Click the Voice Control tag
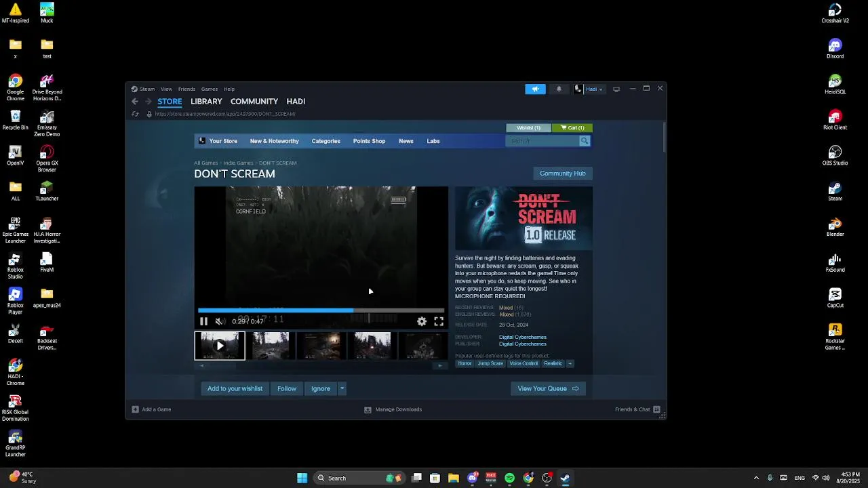The height and width of the screenshot is (488, 868). click(524, 363)
